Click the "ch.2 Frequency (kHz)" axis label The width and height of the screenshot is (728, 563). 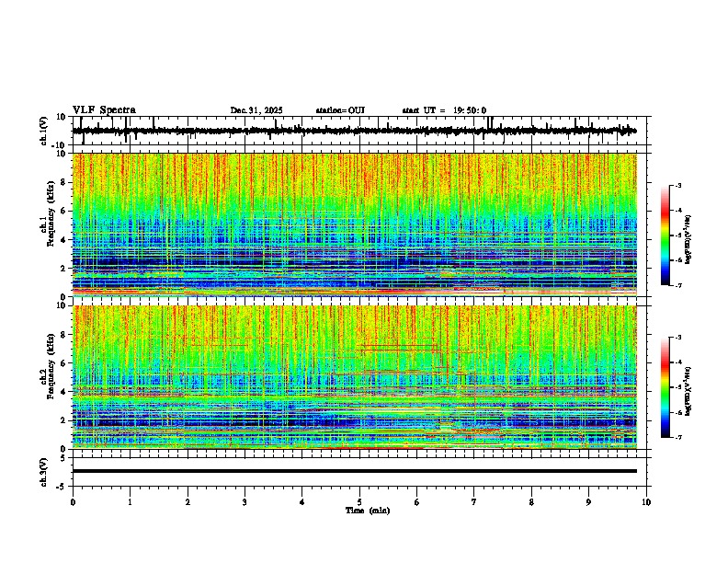47,366
